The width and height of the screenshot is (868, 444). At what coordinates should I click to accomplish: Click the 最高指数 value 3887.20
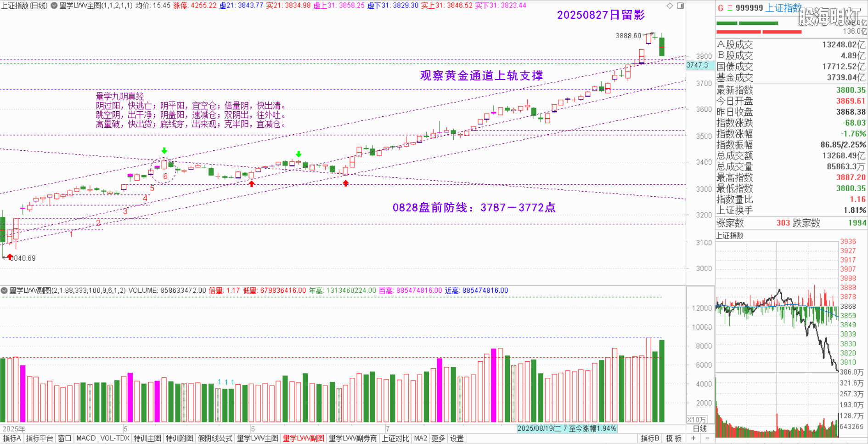(851, 177)
